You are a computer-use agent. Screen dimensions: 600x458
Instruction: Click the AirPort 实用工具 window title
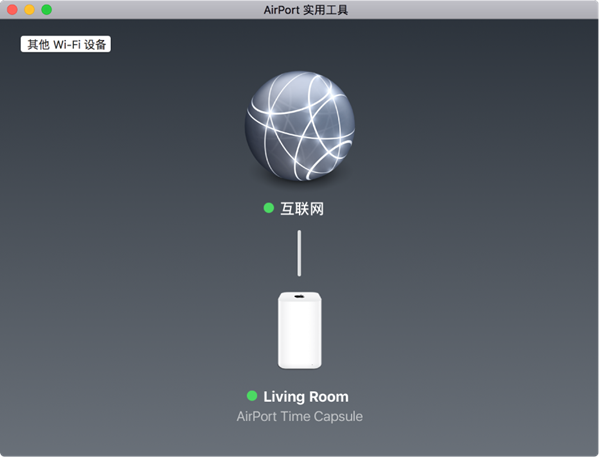pyautogui.click(x=299, y=9)
